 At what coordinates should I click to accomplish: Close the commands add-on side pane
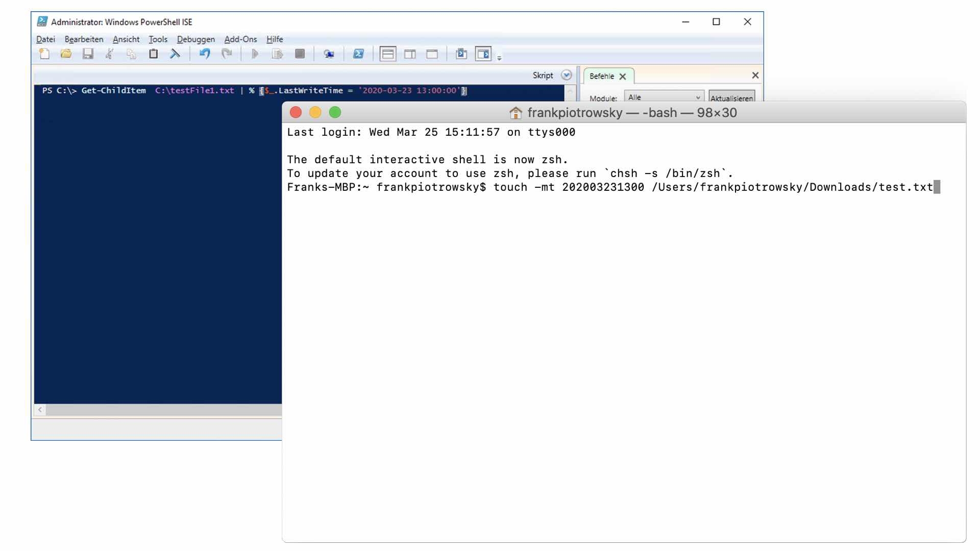pyautogui.click(x=755, y=76)
